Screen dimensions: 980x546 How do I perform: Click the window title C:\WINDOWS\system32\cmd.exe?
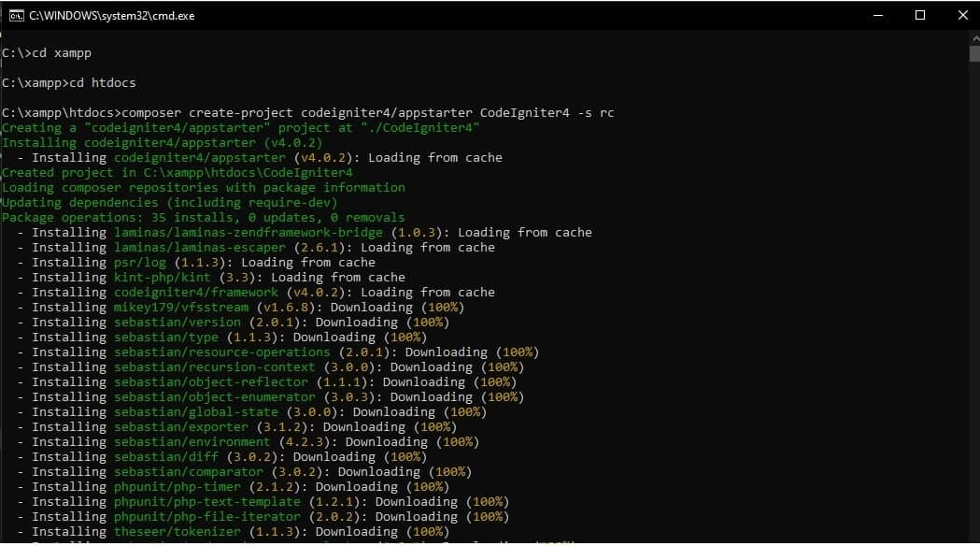tap(112, 16)
